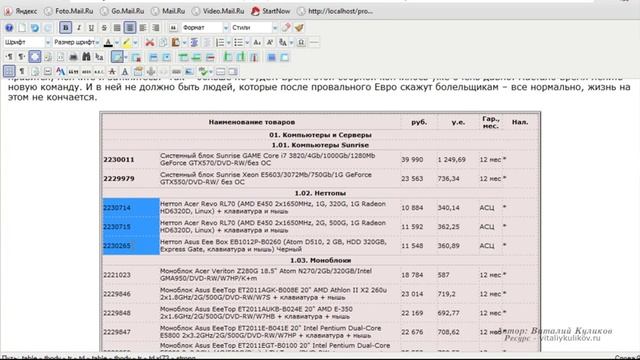Click the bold code 2230011
The width and height of the screenshot is (640, 360).
tap(119, 160)
